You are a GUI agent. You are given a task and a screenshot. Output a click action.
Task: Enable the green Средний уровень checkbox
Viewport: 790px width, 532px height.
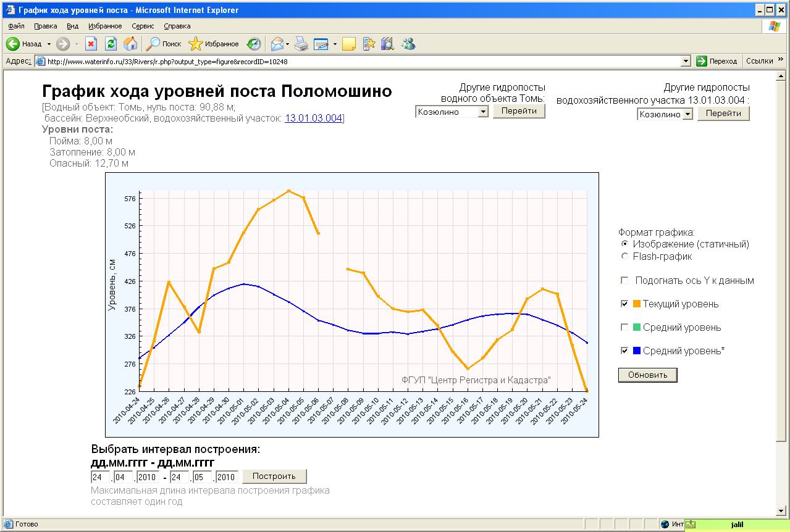pos(624,328)
